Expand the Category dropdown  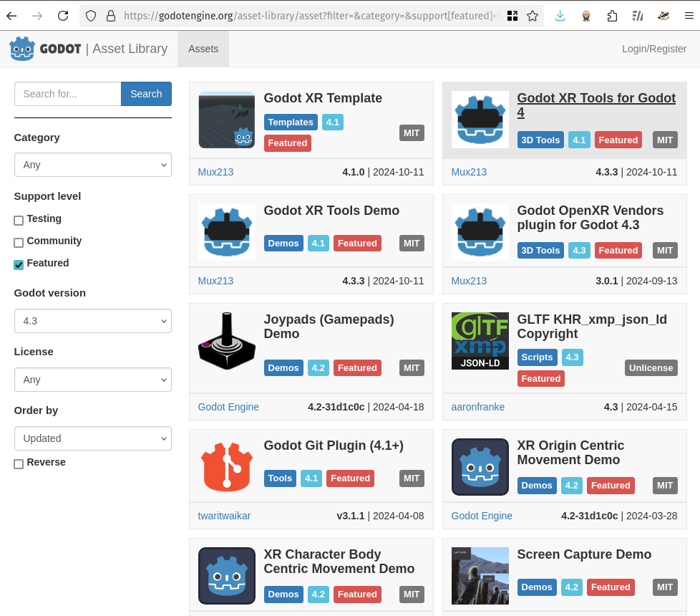(93, 165)
